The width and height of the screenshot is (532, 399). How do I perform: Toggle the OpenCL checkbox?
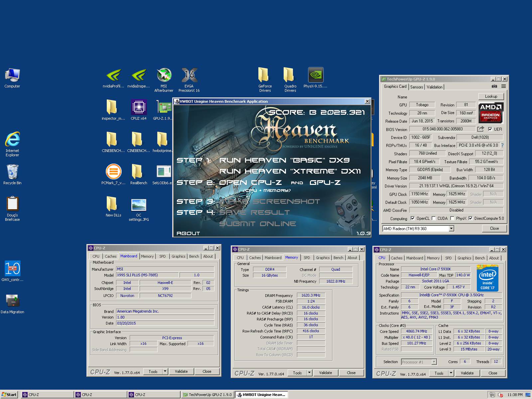point(413,218)
